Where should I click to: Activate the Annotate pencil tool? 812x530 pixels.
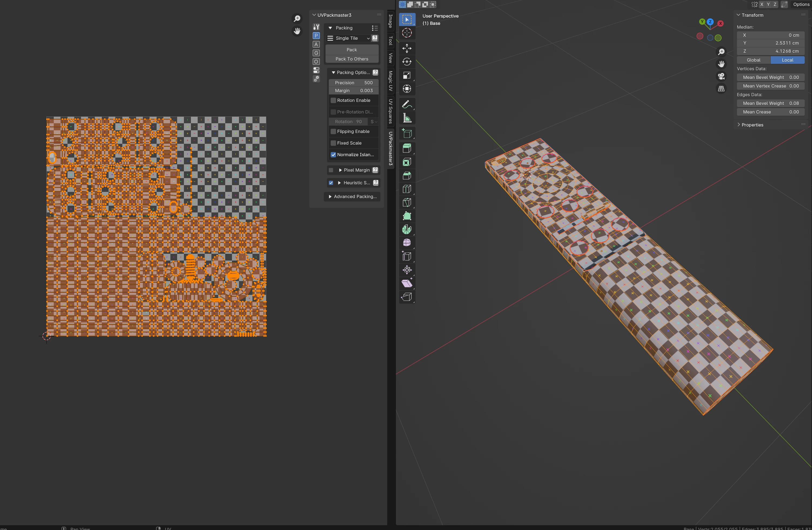pyautogui.click(x=407, y=105)
